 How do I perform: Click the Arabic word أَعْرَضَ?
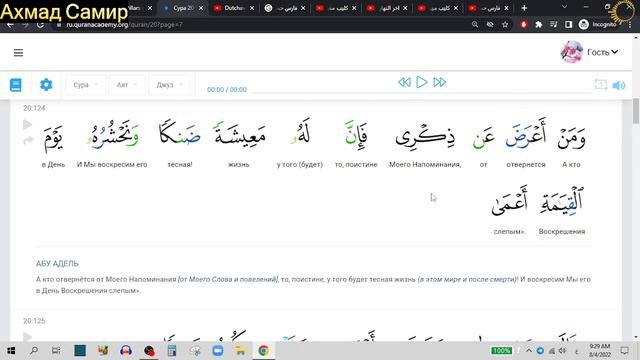(526, 134)
